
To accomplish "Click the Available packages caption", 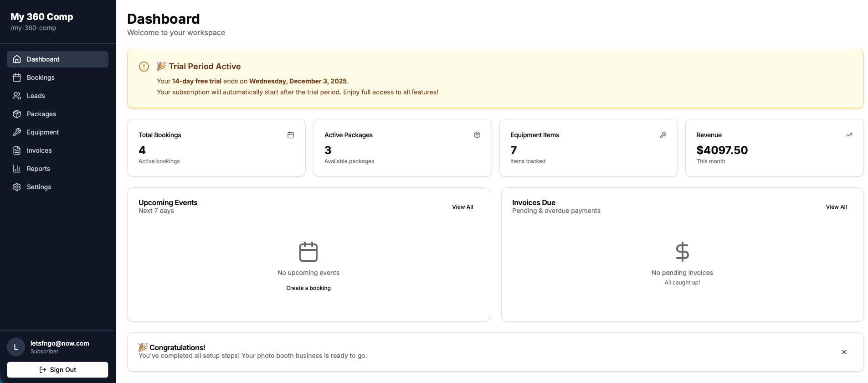I will 349,161.
